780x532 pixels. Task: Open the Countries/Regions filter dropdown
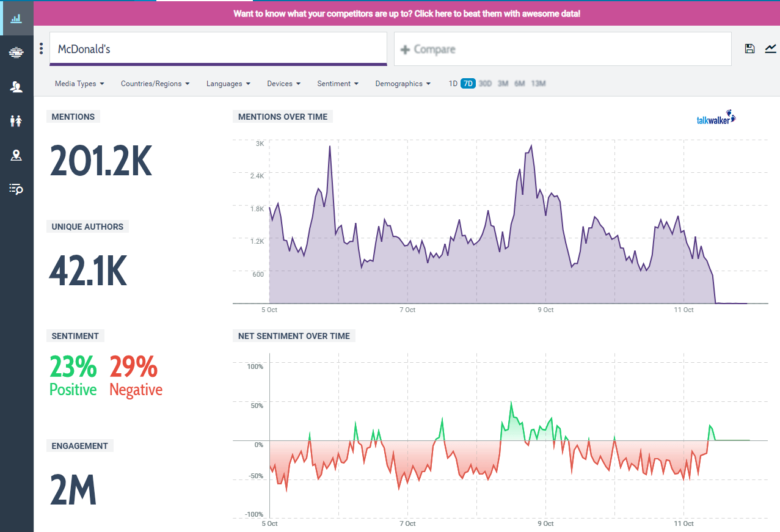point(155,84)
